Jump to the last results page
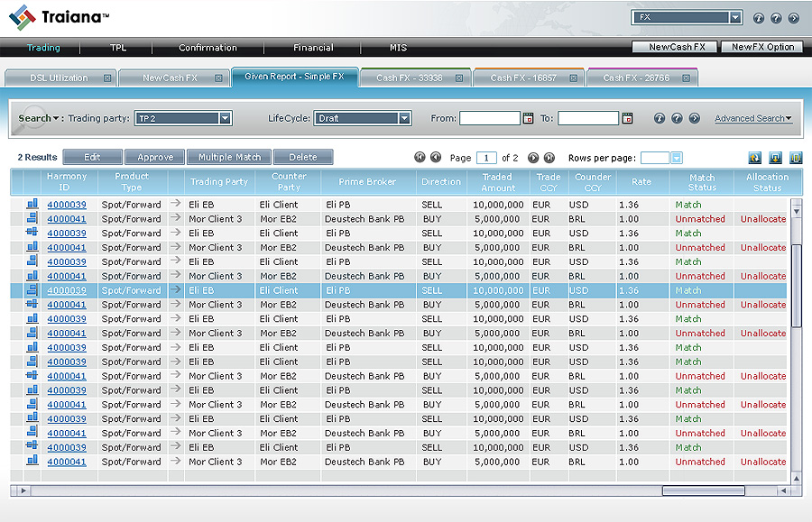The width and height of the screenshot is (812, 522). tap(549, 158)
